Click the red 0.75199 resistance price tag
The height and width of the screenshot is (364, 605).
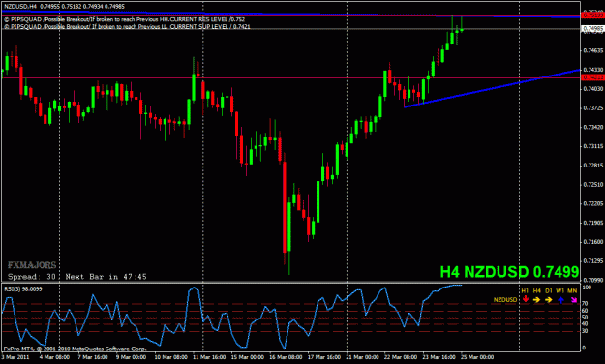592,15
